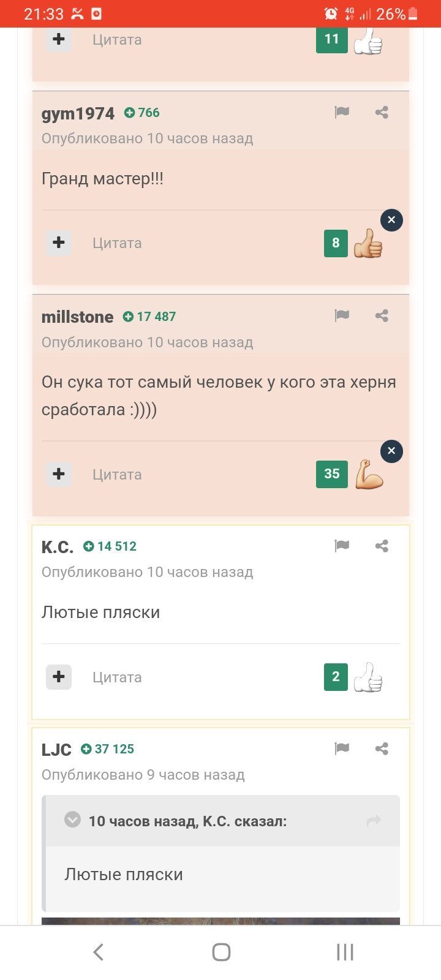
Task: Report millstone's post with flag icon
Action: click(342, 315)
